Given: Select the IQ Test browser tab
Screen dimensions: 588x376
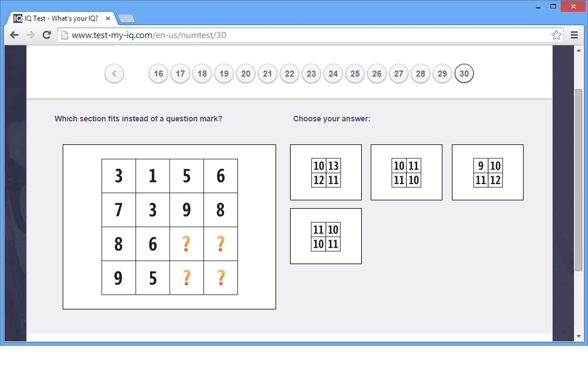Looking at the screenshot, I should tap(63, 18).
